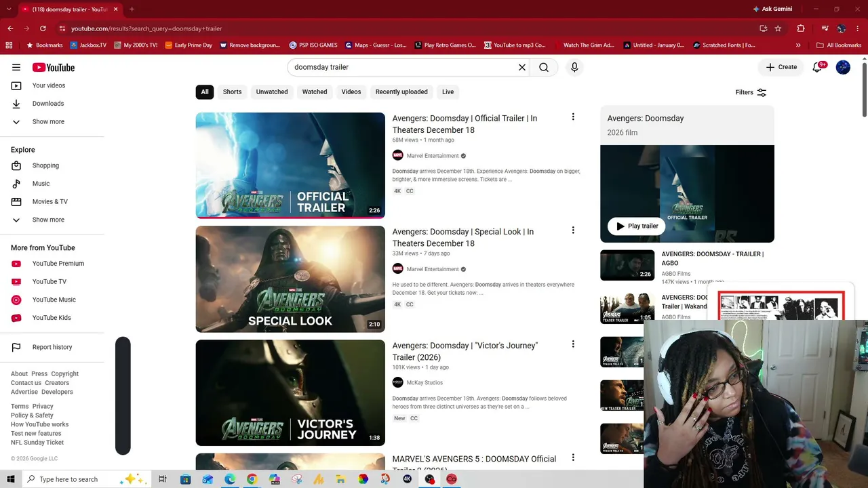This screenshot has width=868, height=488.
Task: Go back with browser back arrow
Action: coord(10,28)
